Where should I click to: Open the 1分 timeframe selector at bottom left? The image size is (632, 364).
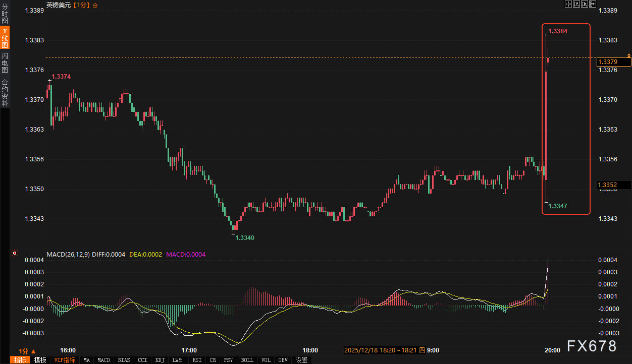(27, 351)
